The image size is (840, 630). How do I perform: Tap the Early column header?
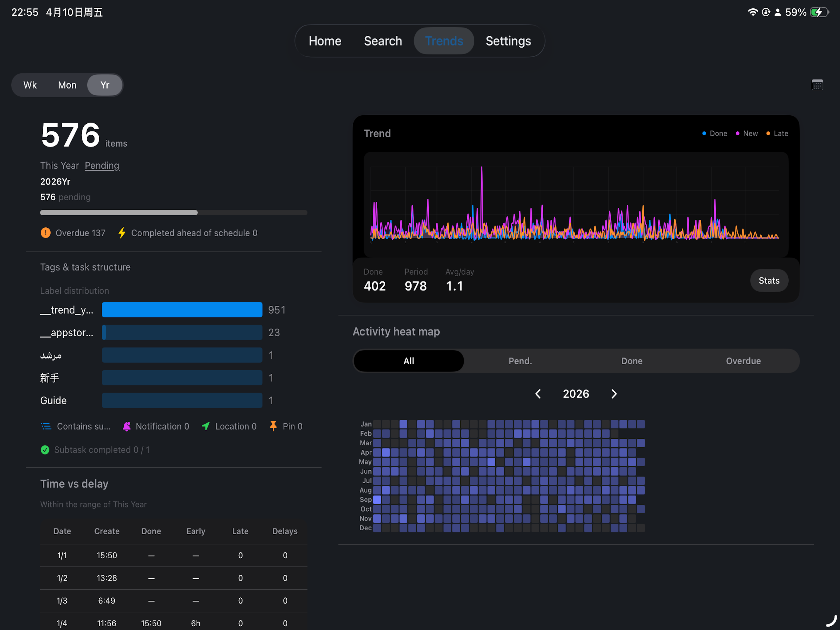[196, 531]
